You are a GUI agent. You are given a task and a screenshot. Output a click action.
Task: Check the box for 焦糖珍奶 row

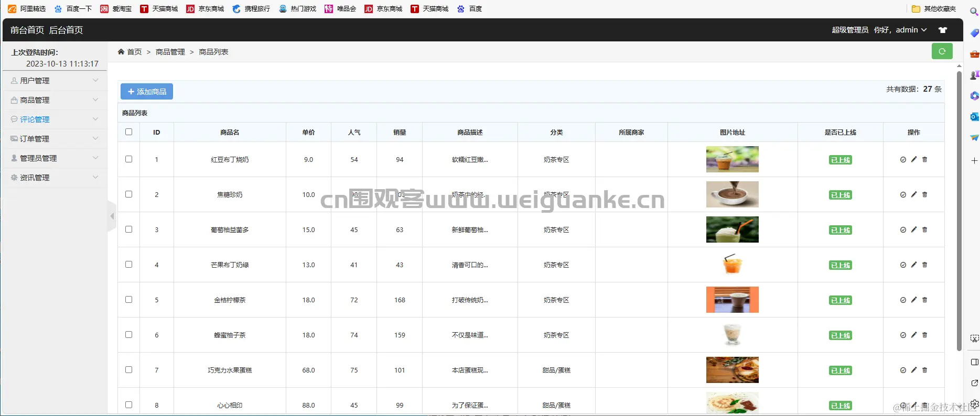(x=128, y=194)
